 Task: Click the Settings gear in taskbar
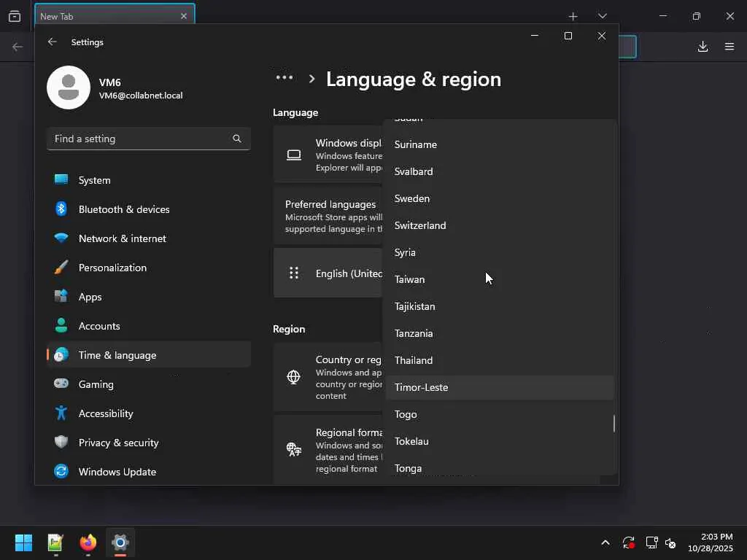pyautogui.click(x=120, y=542)
